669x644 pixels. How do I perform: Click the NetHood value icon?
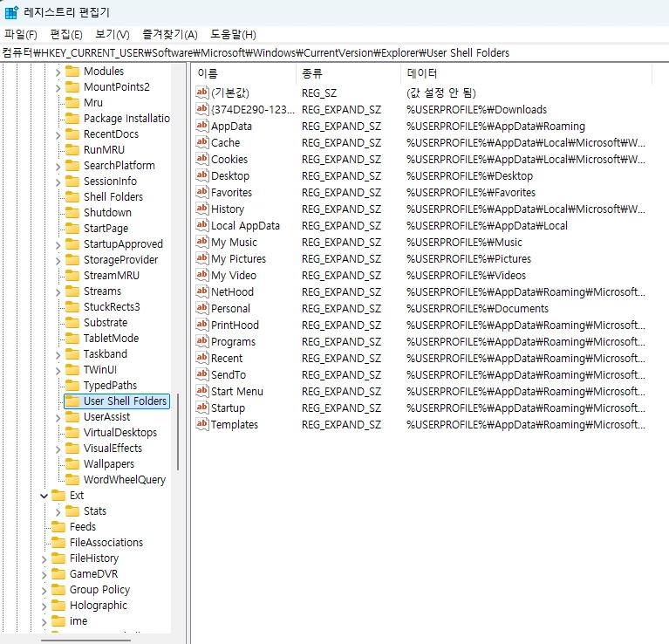coord(202,291)
